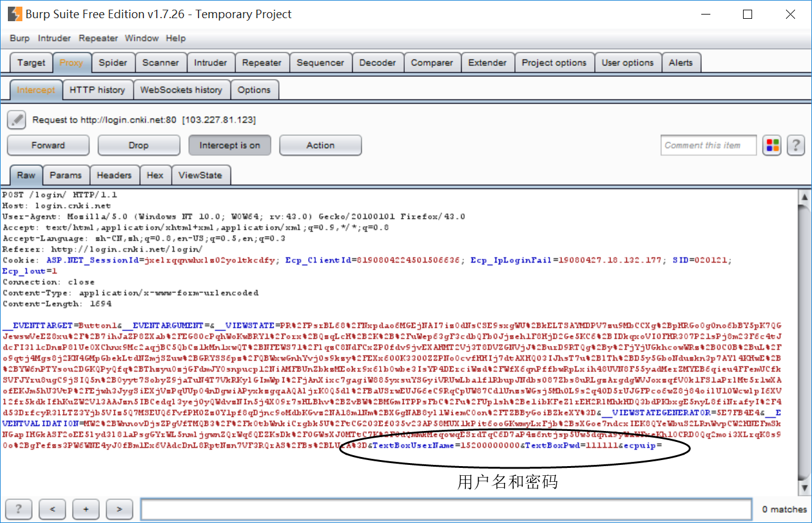Go to next search match
This screenshot has width=812, height=523.
point(119,509)
